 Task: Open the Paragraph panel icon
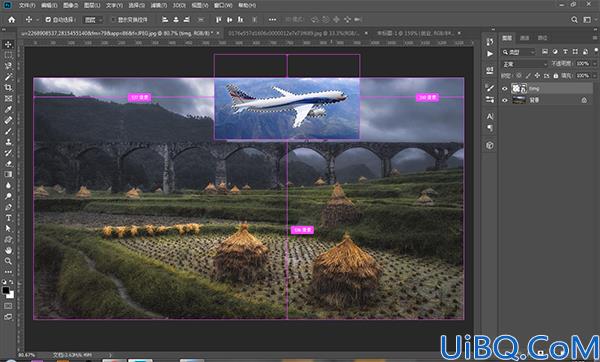pyautogui.click(x=490, y=128)
